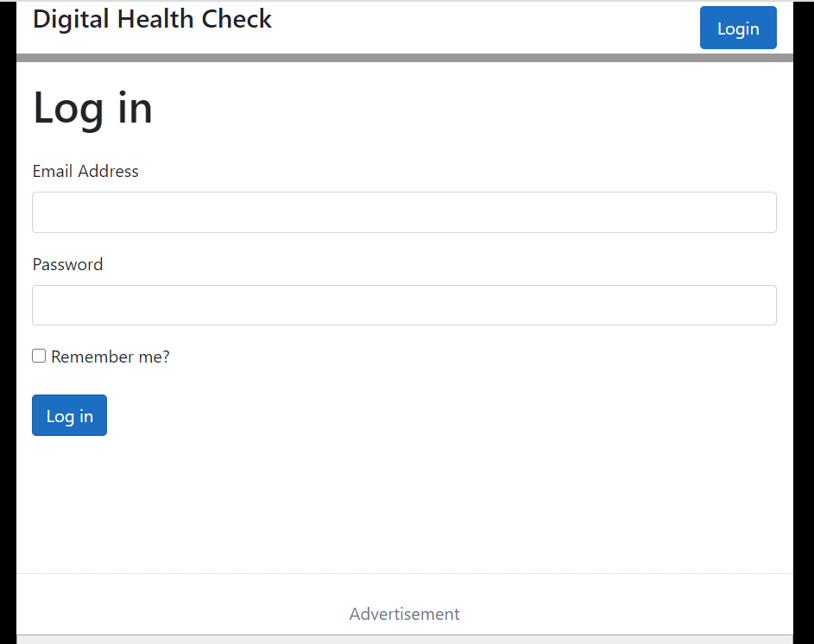Click the Password label

click(x=68, y=264)
